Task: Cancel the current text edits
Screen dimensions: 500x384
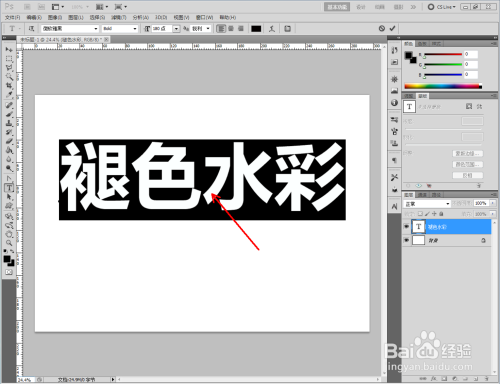Action: coord(382,29)
